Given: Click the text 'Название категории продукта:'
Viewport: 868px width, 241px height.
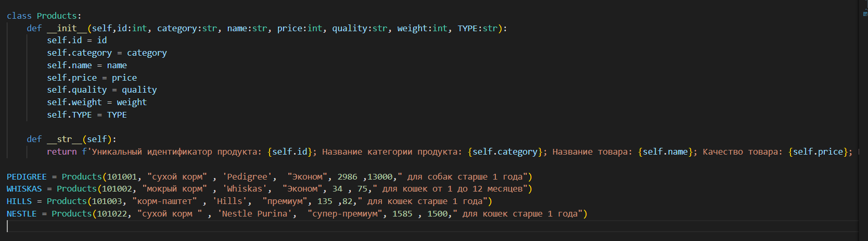Looking at the screenshot, I should [392, 151].
